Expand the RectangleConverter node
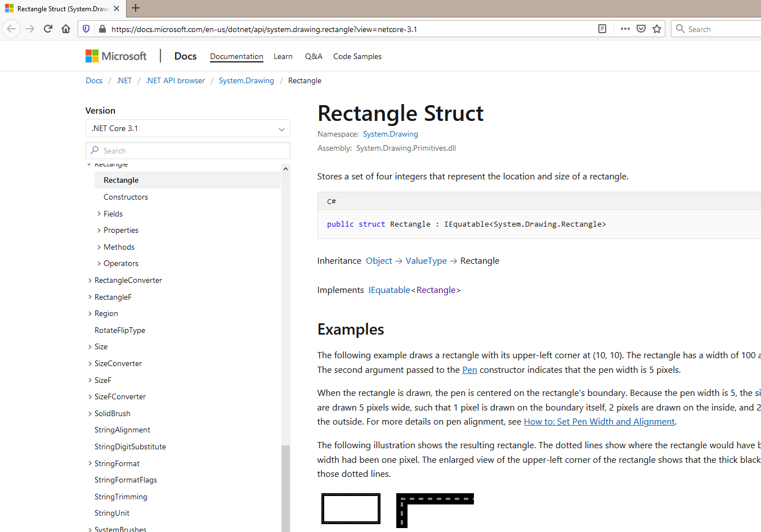The height and width of the screenshot is (532, 761). tap(90, 280)
